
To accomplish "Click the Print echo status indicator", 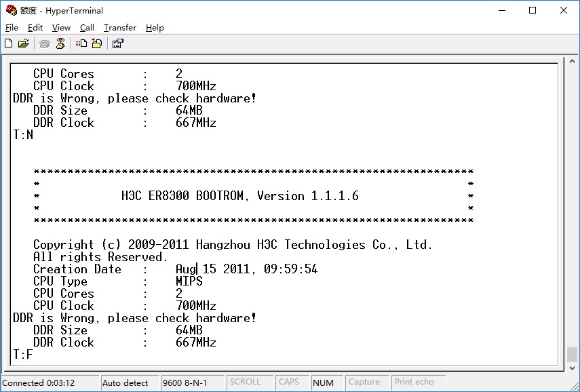I will click(x=418, y=382).
